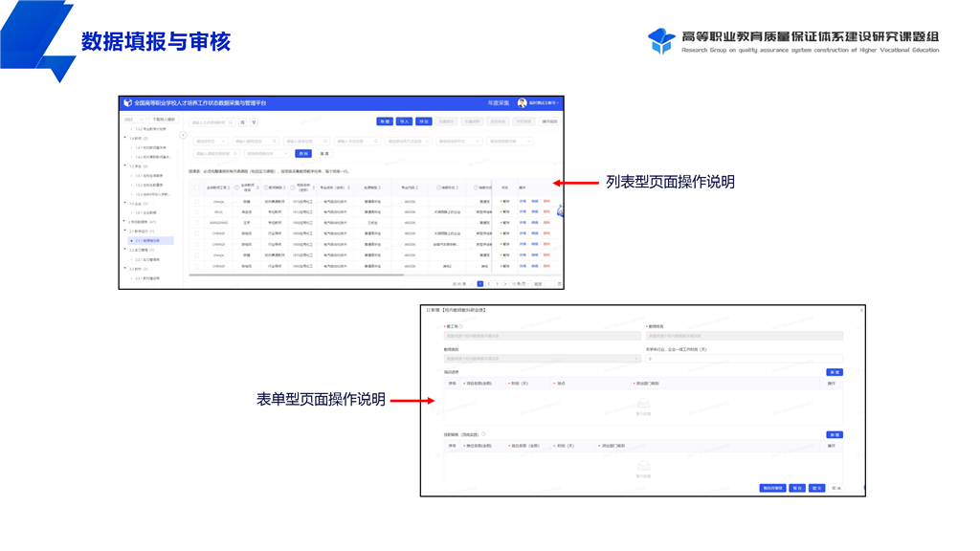Click the table's horizontal scrollbar
The width and height of the screenshot is (980, 551).
[x=297, y=275]
